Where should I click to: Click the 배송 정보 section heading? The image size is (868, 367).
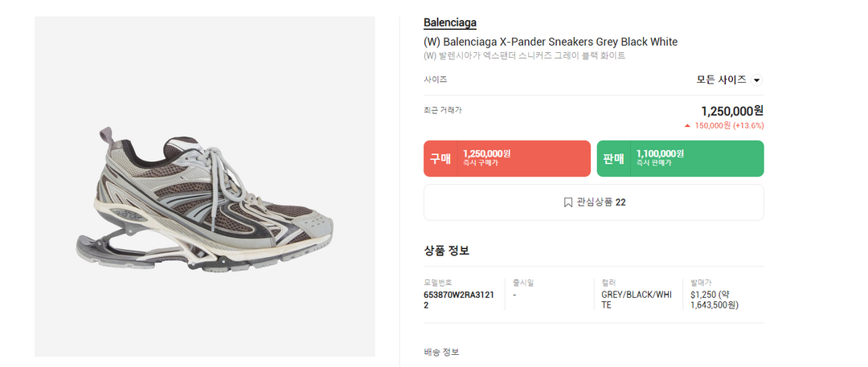click(441, 352)
